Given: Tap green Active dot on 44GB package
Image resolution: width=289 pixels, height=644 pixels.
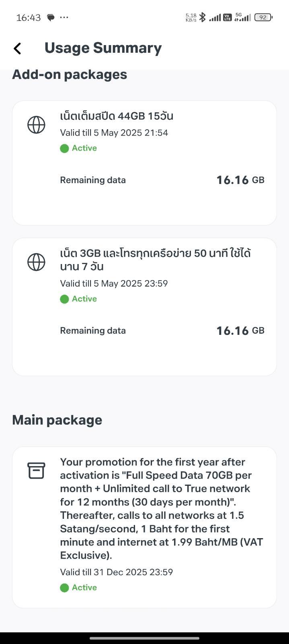Looking at the screenshot, I should [x=64, y=149].
